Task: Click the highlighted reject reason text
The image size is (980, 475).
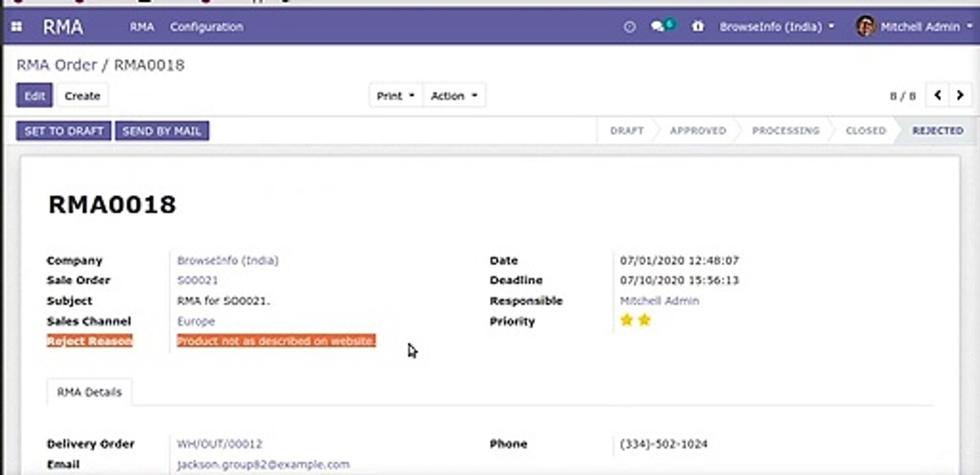Action: [x=276, y=340]
